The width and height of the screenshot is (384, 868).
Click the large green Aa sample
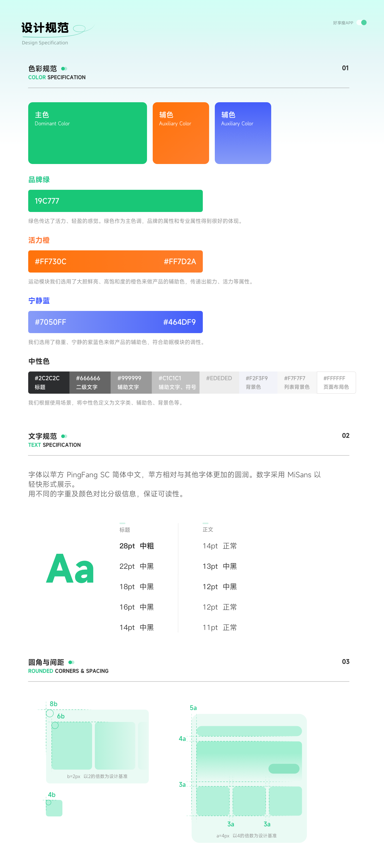(70, 568)
